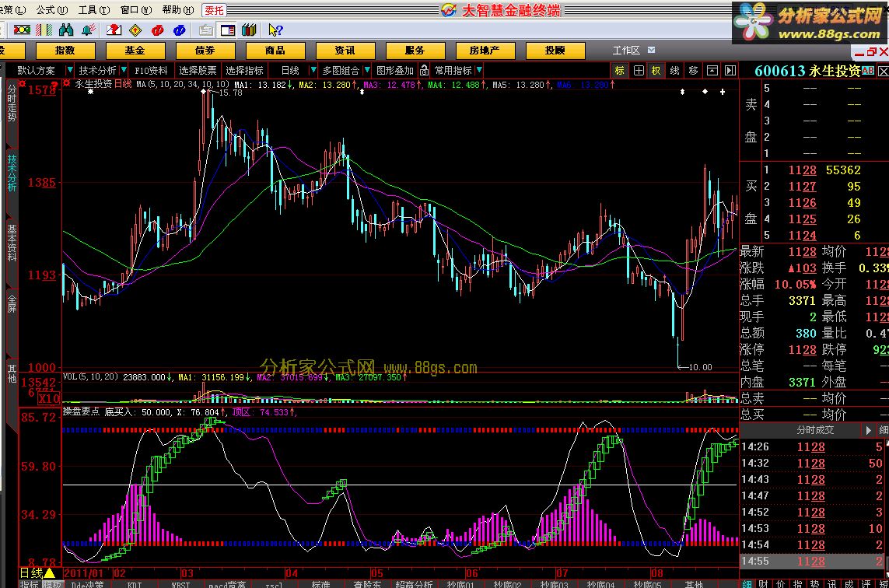Click the 线 drawing line icon
The width and height of the screenshot is (889, 588).
click(674, 70)
